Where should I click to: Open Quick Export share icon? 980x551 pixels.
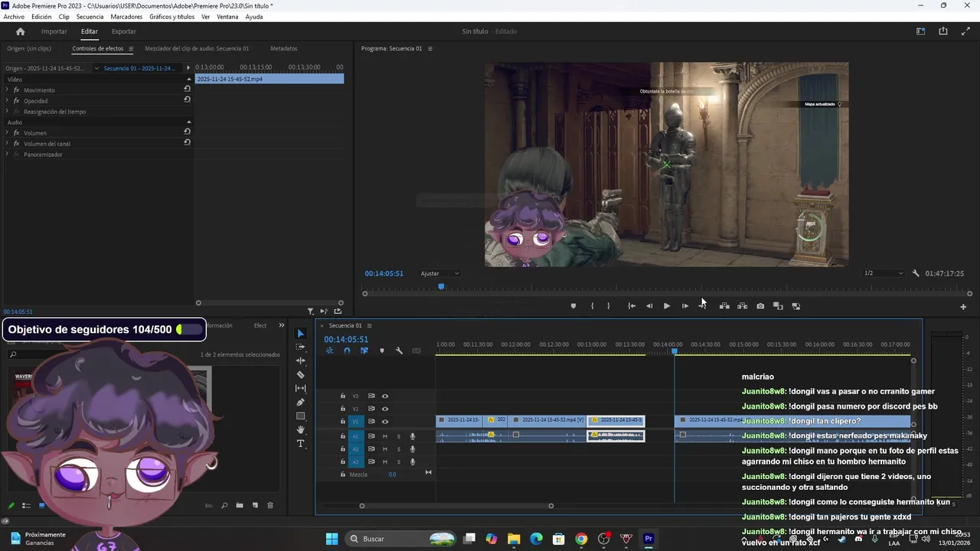(943, 31)
